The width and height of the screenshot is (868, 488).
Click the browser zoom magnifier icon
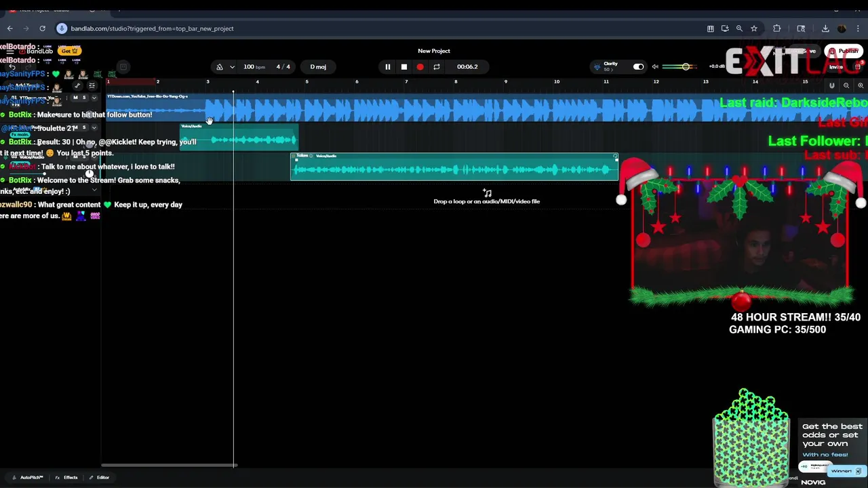(739, 28)
